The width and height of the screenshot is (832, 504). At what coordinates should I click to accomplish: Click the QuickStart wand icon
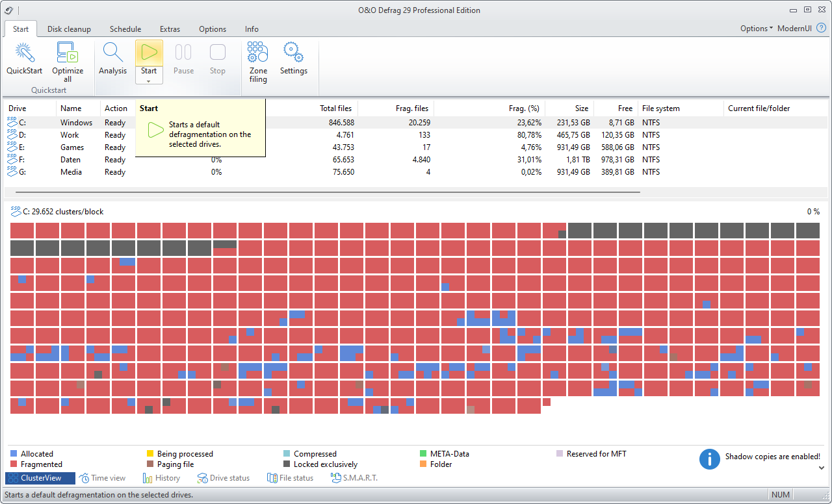coord(25,53)
